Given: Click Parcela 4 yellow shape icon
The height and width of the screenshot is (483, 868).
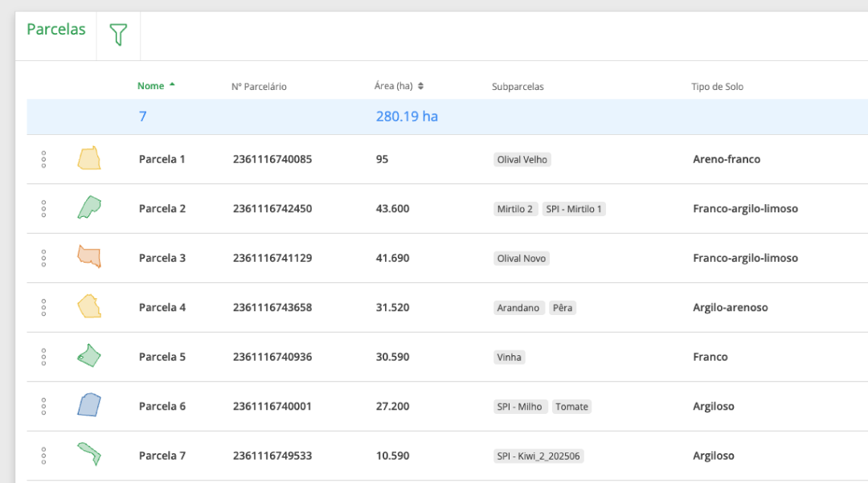Looking at the screenshot, I should click(88, 307).
